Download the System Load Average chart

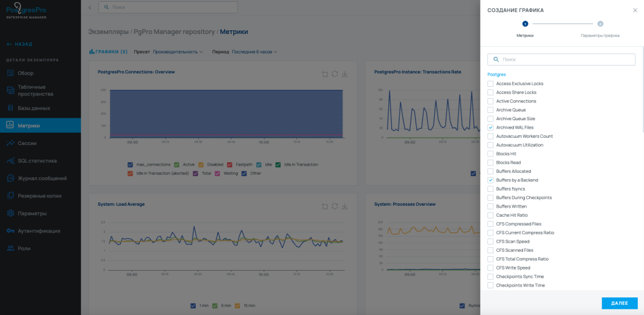[344, 206]
